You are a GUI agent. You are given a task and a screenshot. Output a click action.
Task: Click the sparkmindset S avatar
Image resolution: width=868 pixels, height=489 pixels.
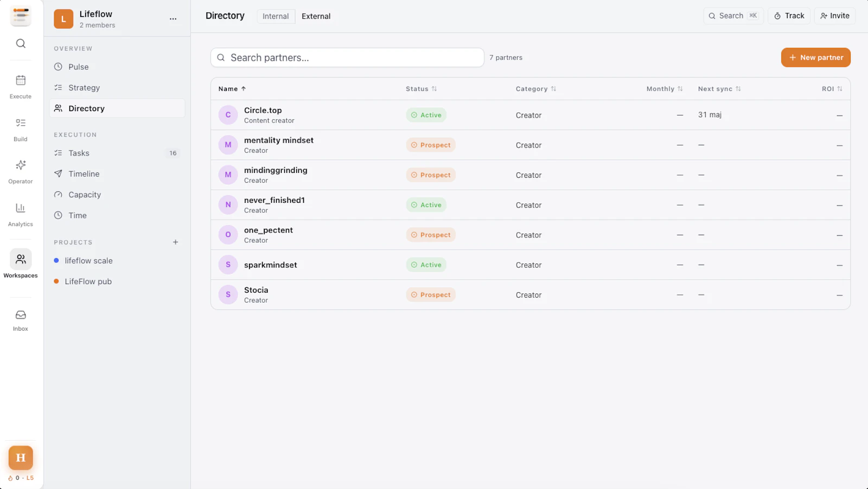[x=228, y=265]
